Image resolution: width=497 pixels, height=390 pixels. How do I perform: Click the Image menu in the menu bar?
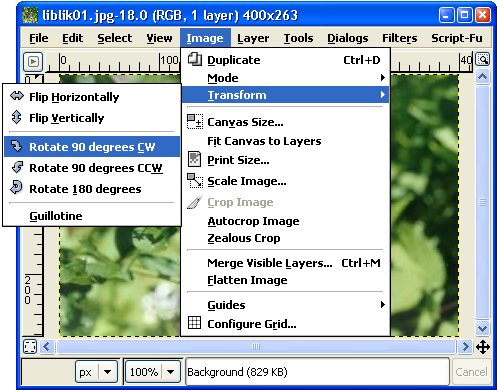pyautogui.click(x=205, y=38)
